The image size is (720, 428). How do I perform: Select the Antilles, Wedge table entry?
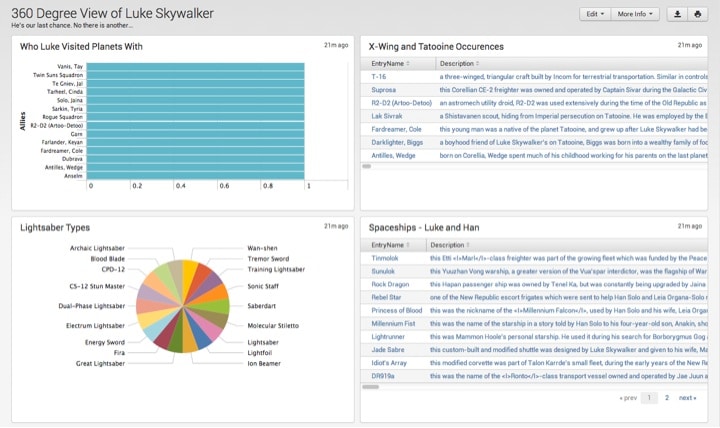pyautogui.click(x=393, y=155)
